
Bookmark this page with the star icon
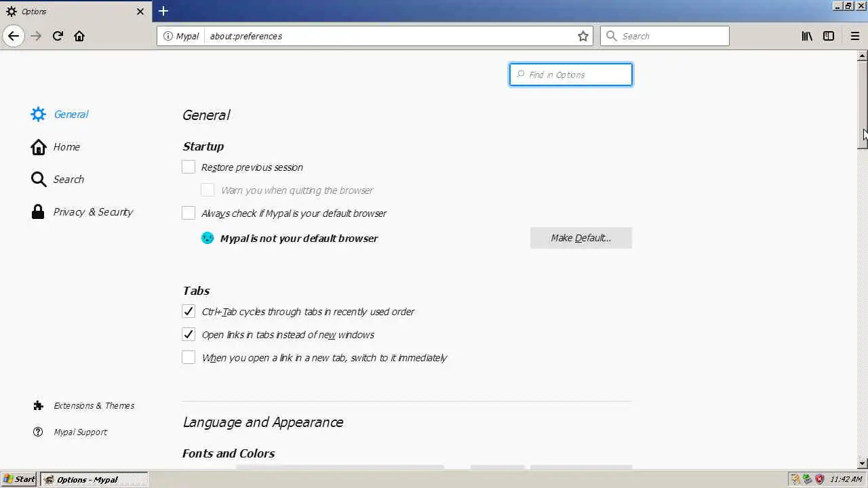click(x=583, y=36)
